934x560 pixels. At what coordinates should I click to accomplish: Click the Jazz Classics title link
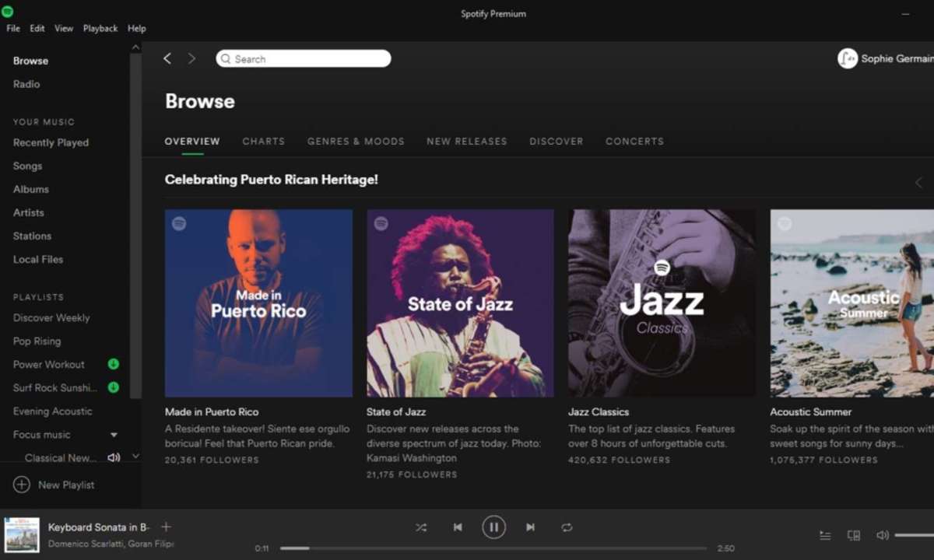coord(599,411)
